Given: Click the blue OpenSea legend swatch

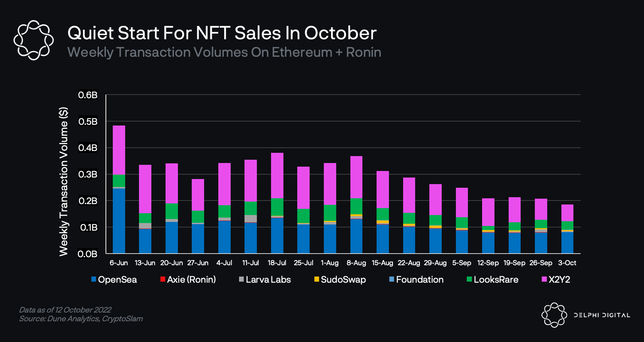Looking at the screenshot, I should tap(94, 279).
